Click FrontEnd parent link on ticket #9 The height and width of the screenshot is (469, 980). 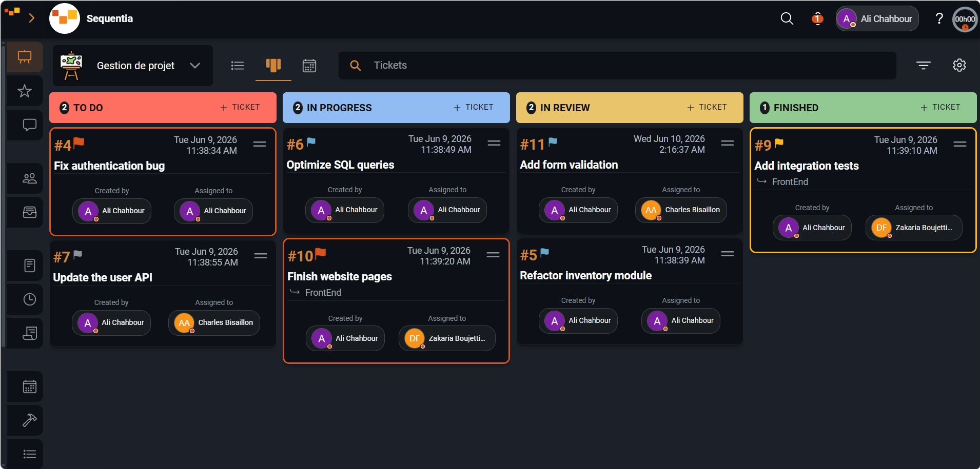(790, 182)
